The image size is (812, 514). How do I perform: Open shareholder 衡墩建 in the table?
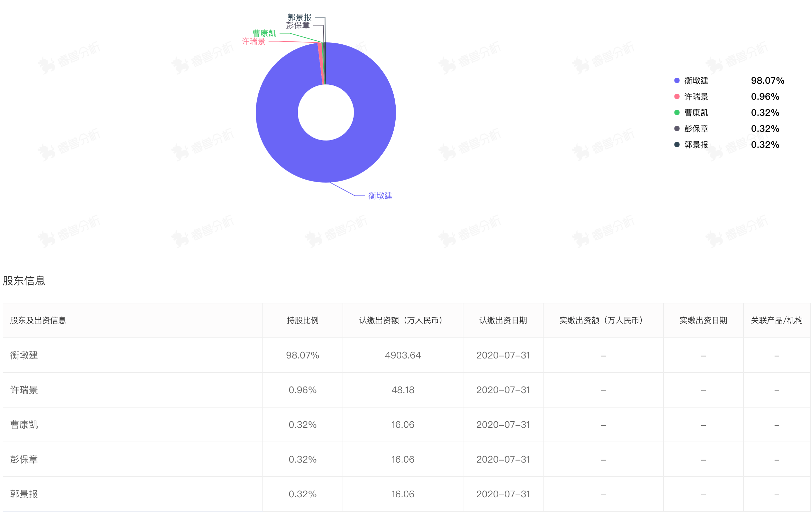24,355
